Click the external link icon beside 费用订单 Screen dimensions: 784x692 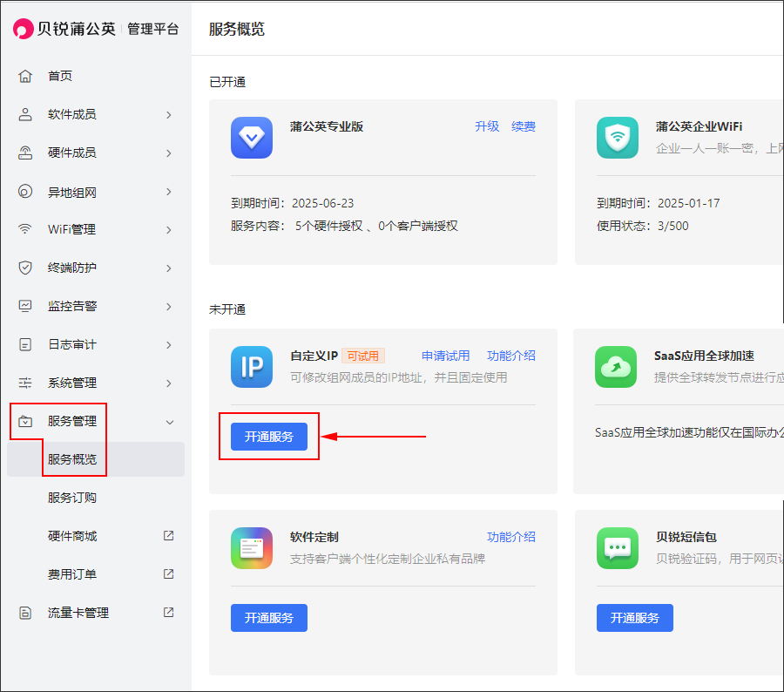click(x=168, y=574)
